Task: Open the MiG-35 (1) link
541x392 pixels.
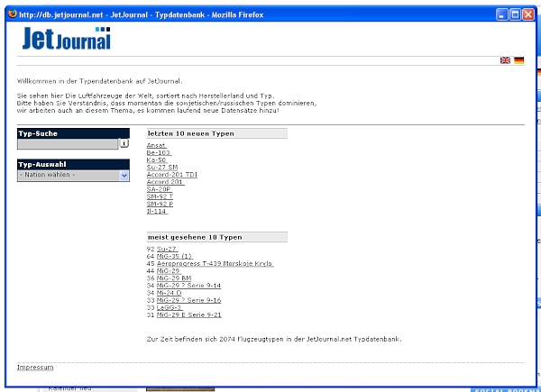Action: tap(175, 256)
